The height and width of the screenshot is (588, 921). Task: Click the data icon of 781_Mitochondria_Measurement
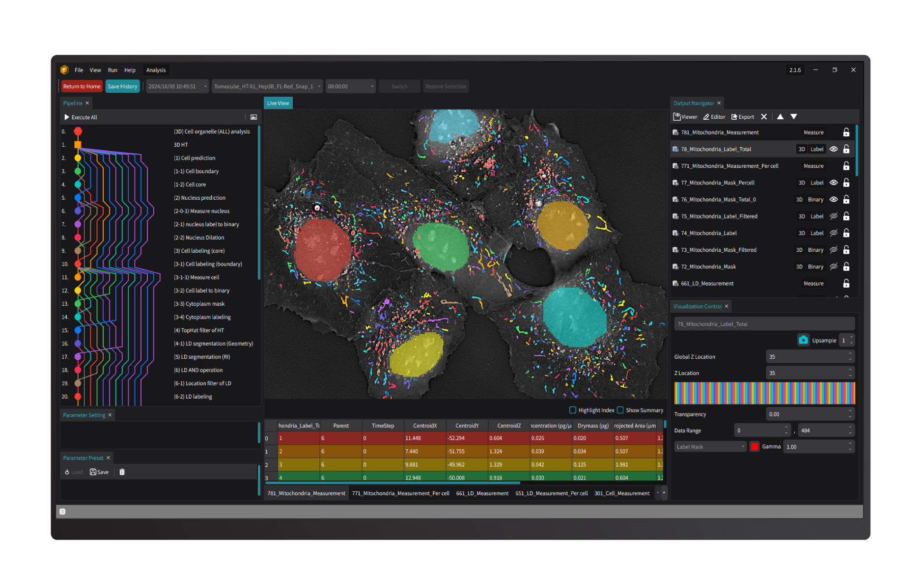[x=675, y=133]
